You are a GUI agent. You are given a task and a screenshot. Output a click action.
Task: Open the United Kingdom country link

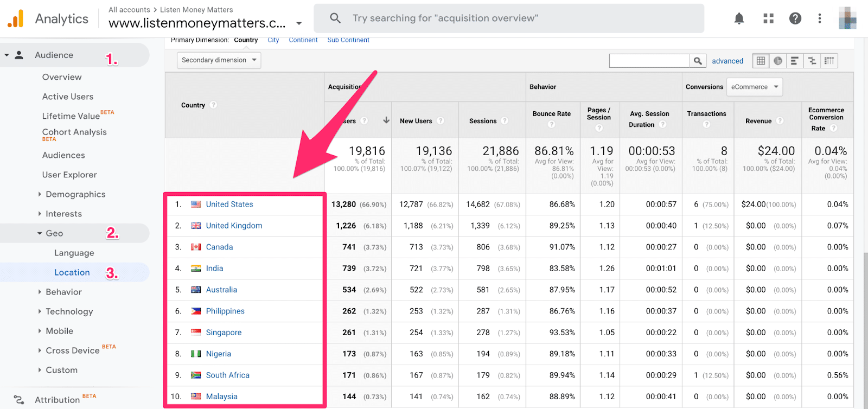coord(234,226)
